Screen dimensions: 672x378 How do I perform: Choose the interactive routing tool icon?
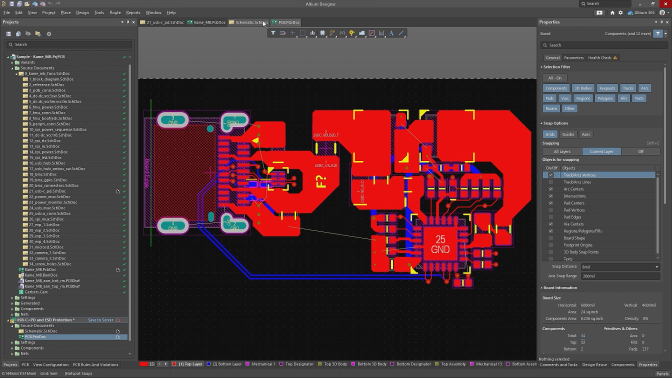click(332, 33)
